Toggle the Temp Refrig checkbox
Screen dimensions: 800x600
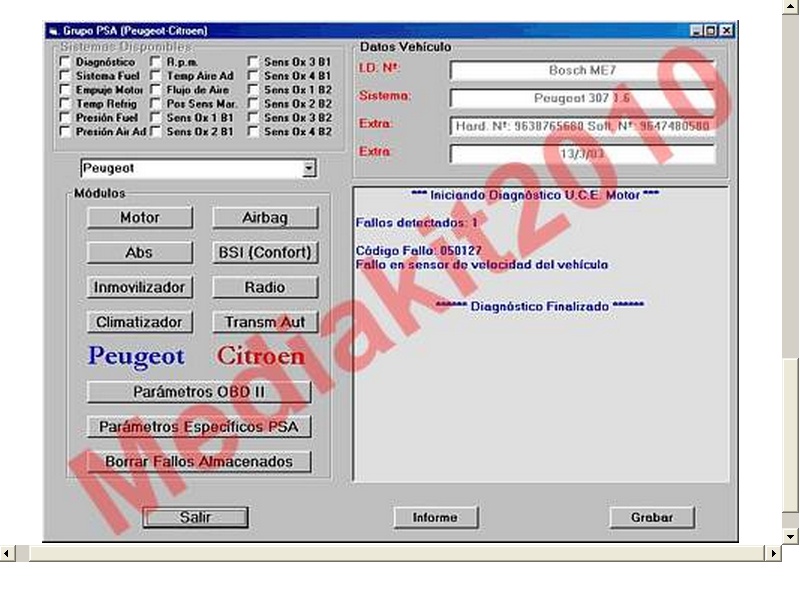pyautogui.click(x=65, y=104)
